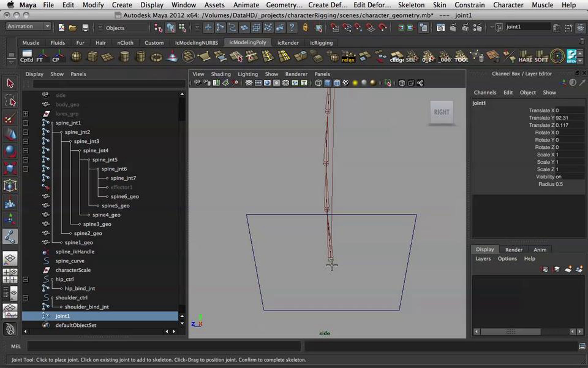
Task: Collapse the spine_jnt1 hierarchy
Action: click(x=25, y=123)
